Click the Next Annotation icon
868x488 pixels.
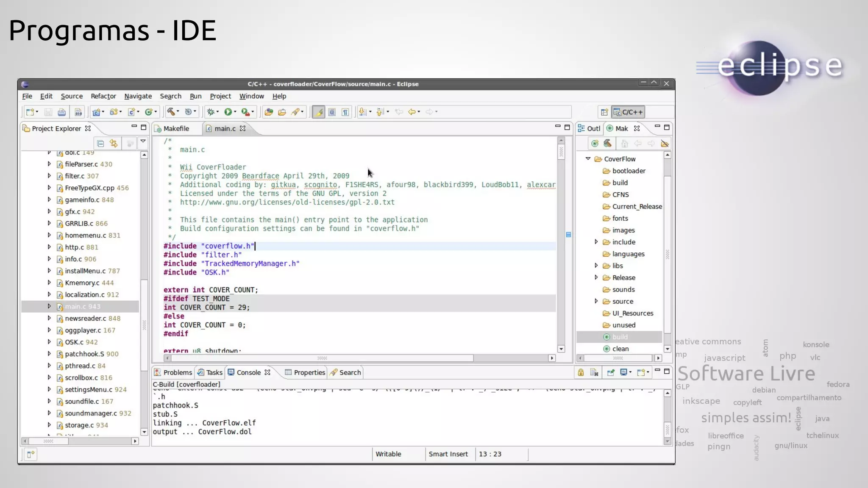(x=362, y=112)
